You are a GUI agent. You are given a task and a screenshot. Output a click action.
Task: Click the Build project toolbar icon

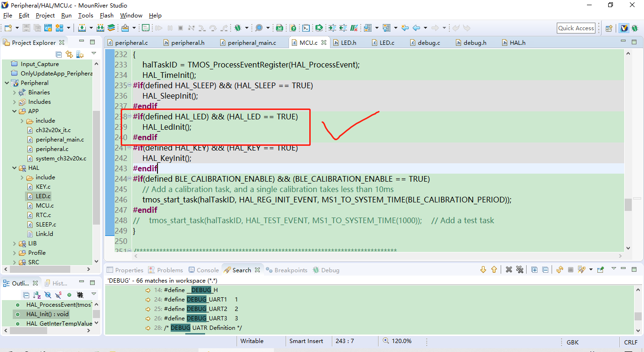point(82,28)
